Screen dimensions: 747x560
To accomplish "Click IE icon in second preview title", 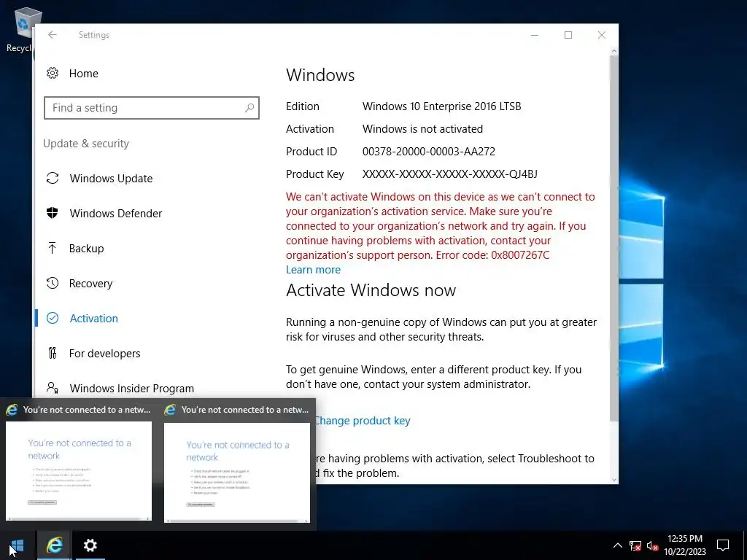I will tap(170, 410).
